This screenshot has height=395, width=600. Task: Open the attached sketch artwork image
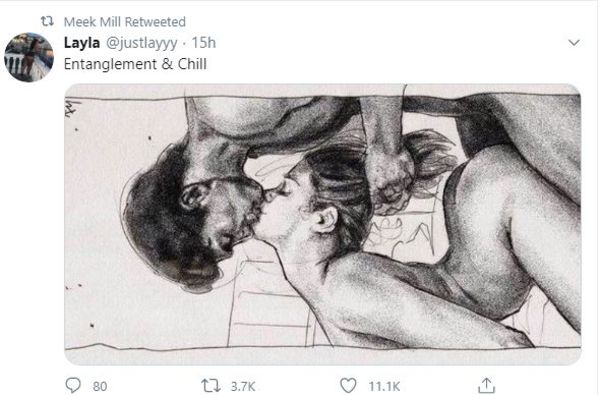(323, 224)
